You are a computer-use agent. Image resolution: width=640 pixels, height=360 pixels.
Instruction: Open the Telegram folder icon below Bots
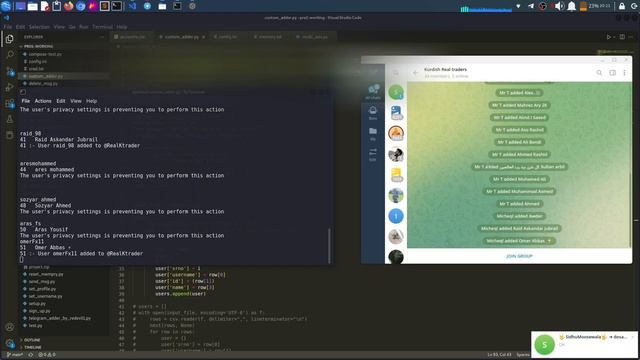373,133
